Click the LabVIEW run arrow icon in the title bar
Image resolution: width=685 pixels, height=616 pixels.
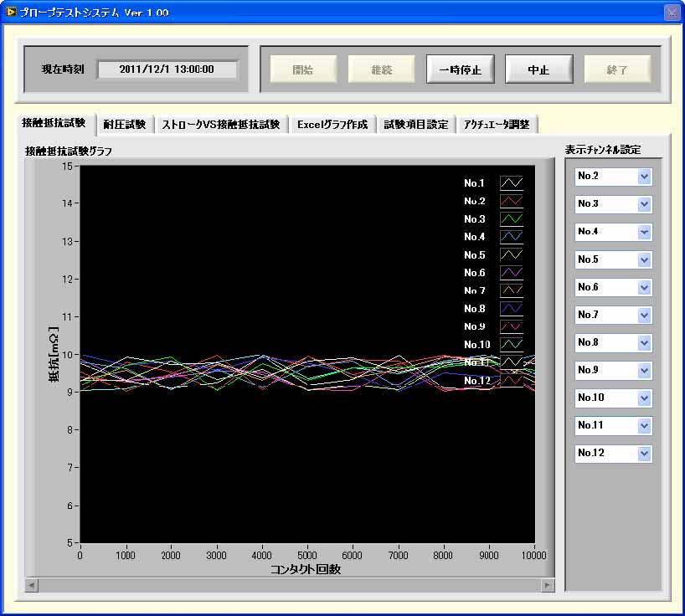10,13
